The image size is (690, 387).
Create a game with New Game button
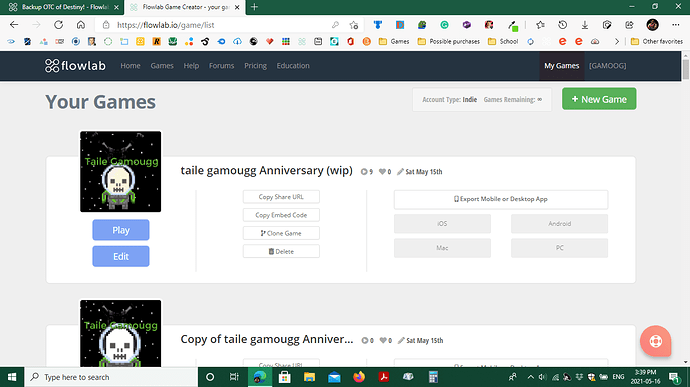coord(599,99)
